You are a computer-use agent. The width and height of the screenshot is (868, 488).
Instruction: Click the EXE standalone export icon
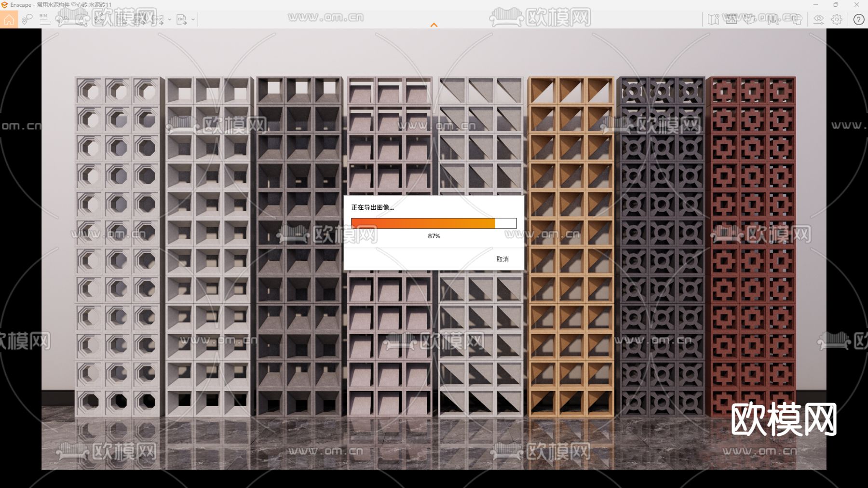tap(182, 19)
